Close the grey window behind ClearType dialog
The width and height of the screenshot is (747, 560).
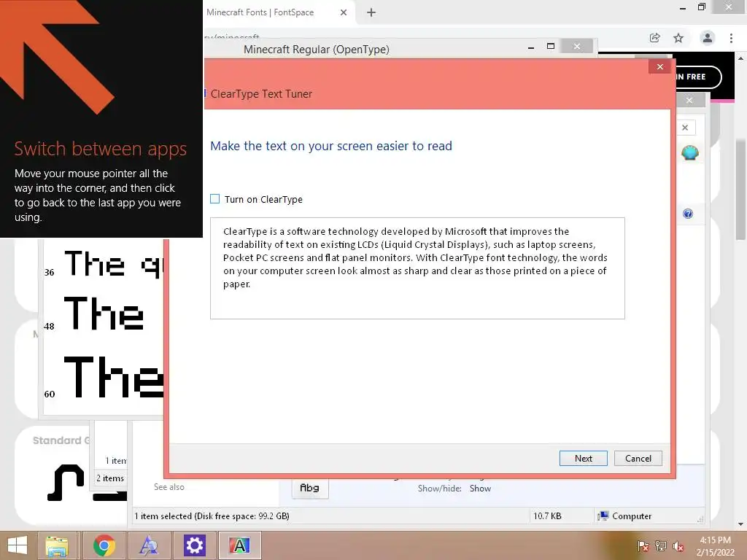coord(689,100)
